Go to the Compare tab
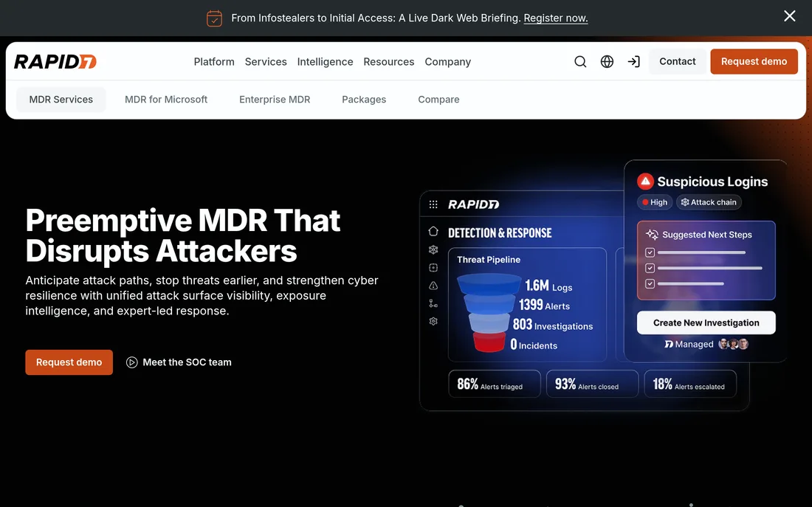 tap(438, 100)
